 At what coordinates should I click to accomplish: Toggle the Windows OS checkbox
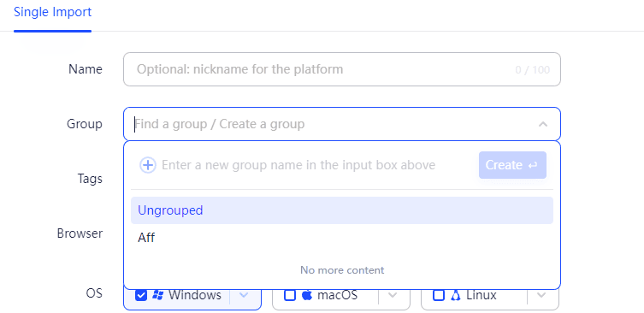tap(141, 295)
